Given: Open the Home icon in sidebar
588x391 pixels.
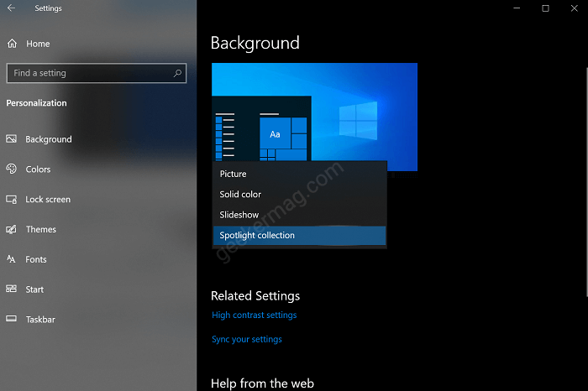Looking at the screenshot, I should pos(12,44).
